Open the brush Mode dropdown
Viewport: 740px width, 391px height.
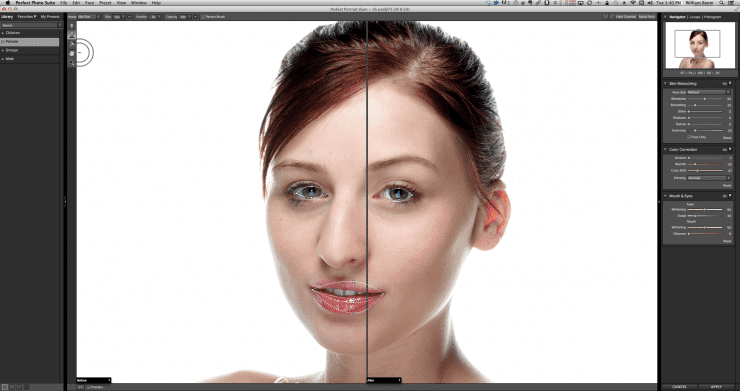pos(89,17)
